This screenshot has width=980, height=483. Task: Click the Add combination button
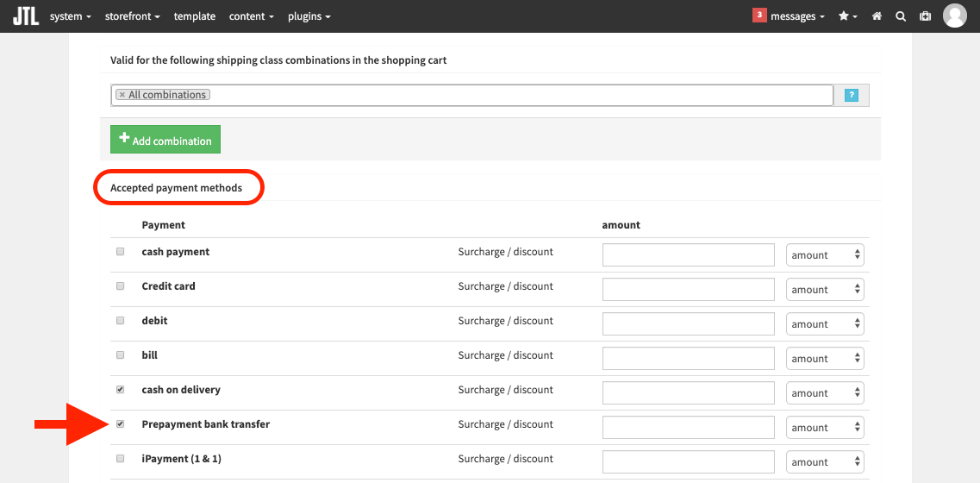(165, 140)
